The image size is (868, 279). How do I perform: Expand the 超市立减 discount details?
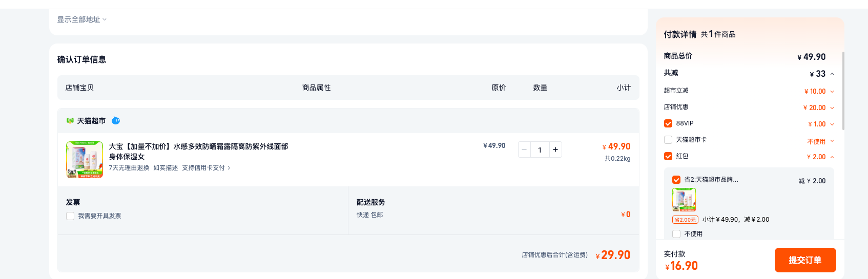832,92
